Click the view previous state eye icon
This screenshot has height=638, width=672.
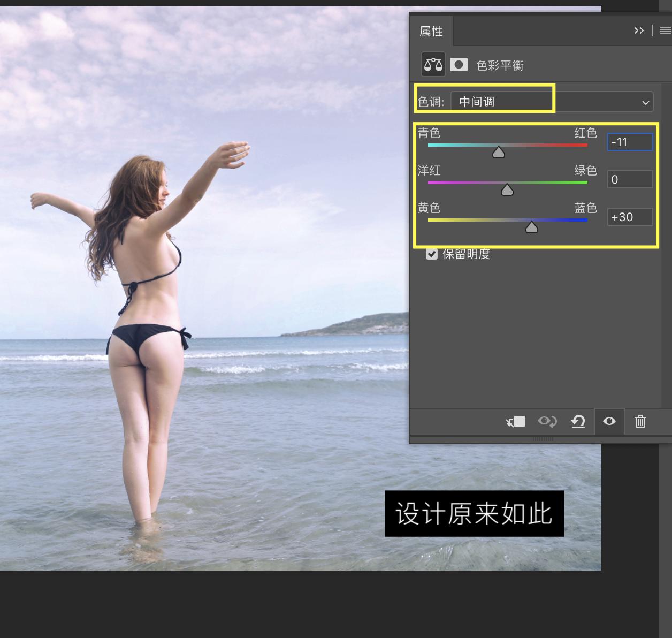click(x=547, y=421)
